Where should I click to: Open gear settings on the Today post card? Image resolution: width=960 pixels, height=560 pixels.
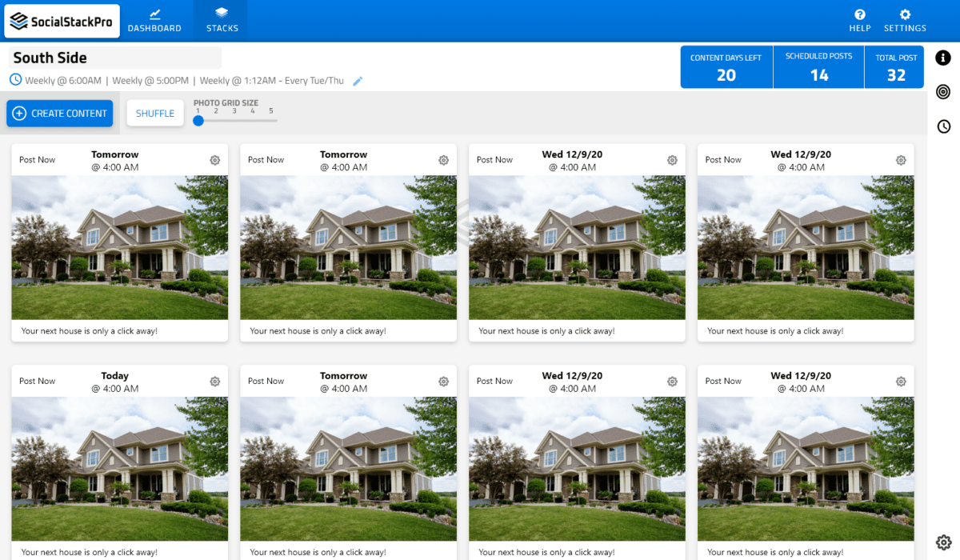click(215, 382)
